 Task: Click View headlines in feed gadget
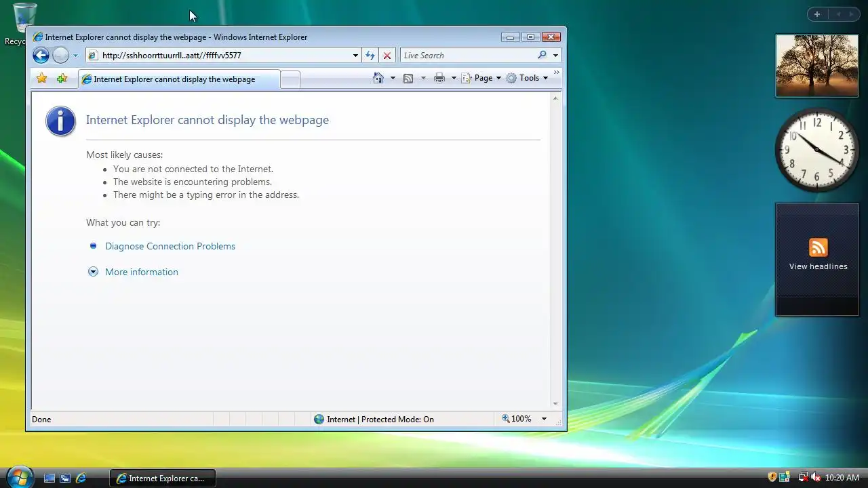(818, 266)
